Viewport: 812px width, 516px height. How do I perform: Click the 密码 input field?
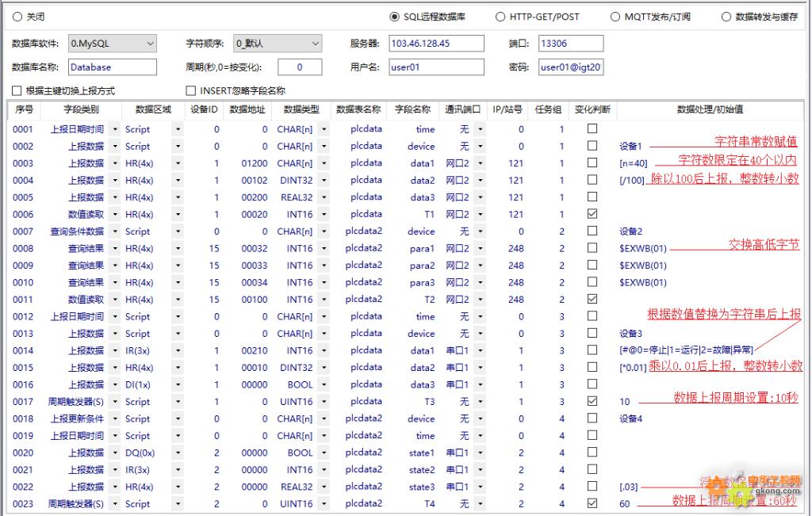[x=571, y=67]
